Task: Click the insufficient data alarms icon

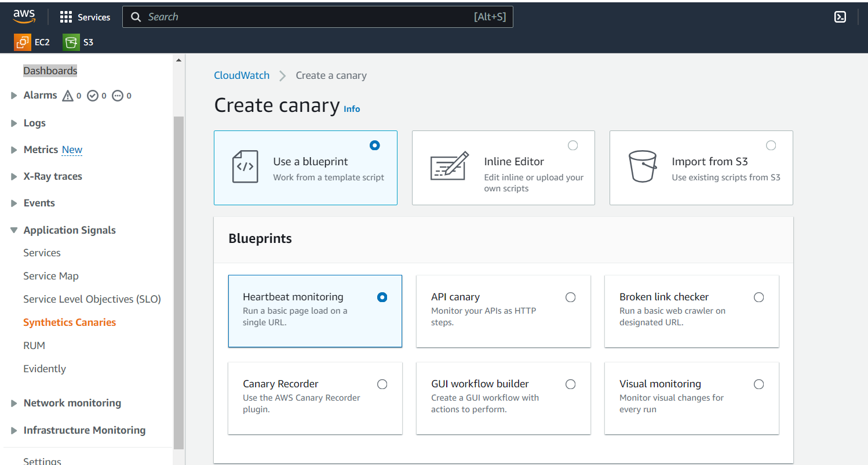Action: click(x=118, y=96)
